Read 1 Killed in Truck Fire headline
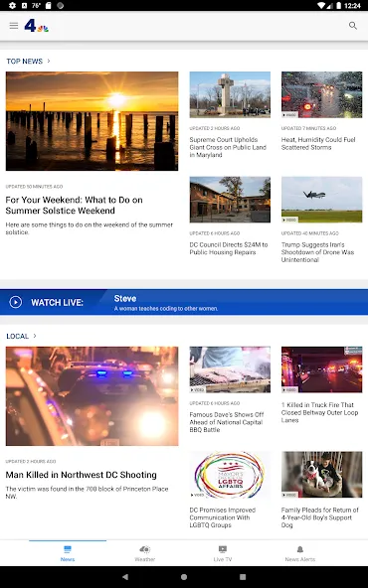This screenshot has height=588, width=368. point(319,412)
